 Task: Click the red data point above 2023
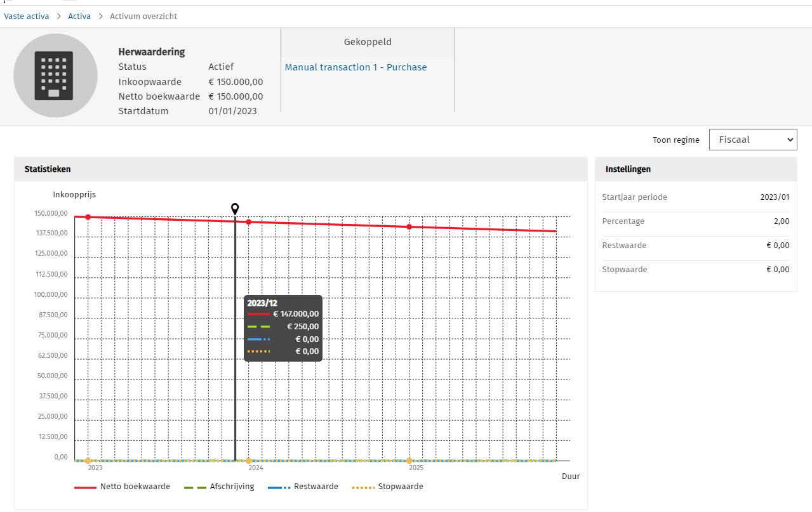pyautogui.click(x=88, y=217)
